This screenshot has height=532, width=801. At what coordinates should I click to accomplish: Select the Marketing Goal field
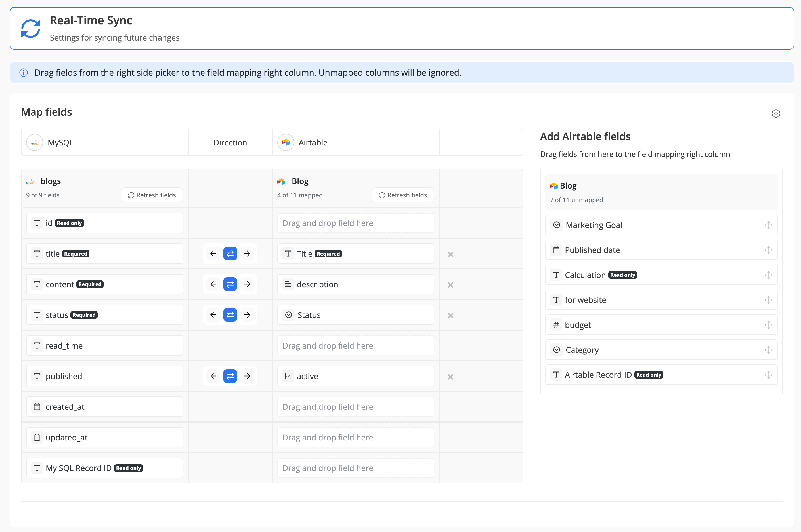tap(661, 225)
